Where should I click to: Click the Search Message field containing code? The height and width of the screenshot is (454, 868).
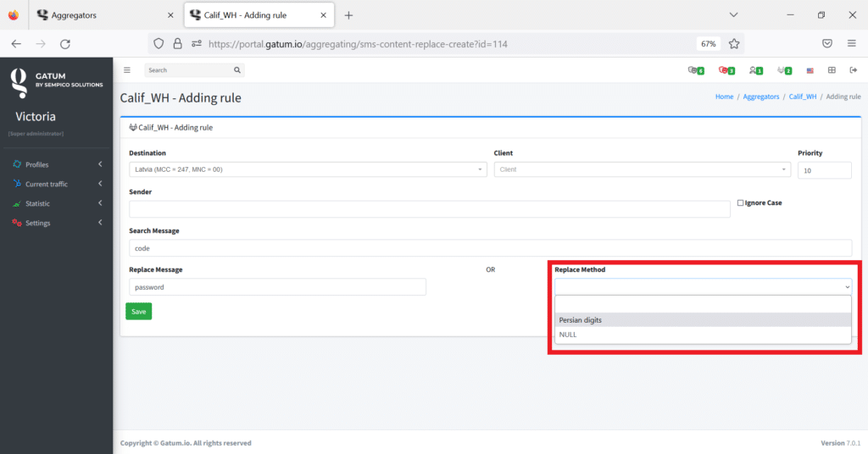491,247
